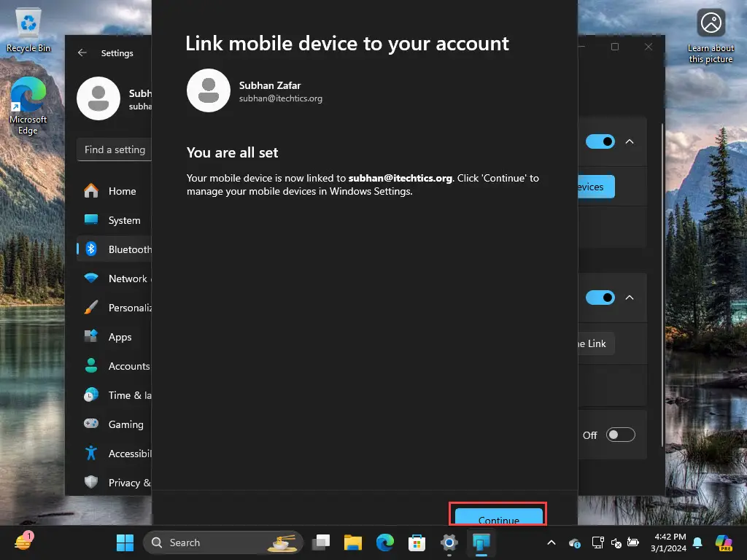Collapse the second section chevron in Settings
Screen dimensions: 747x560
(630, 297)
